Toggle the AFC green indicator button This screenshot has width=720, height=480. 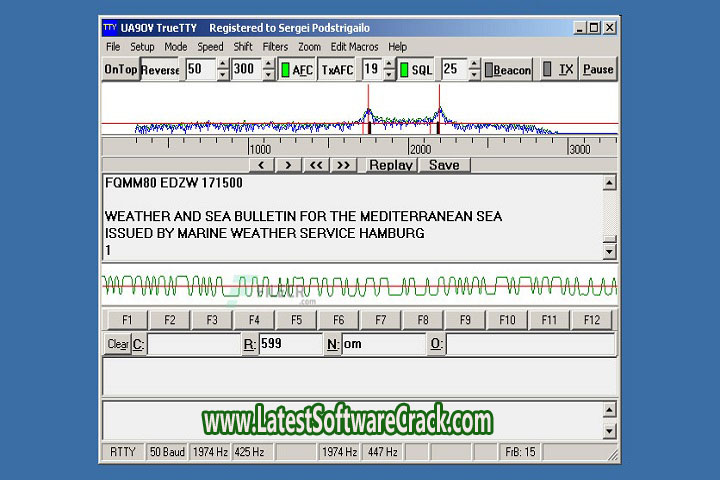click(x=295, y=69)
